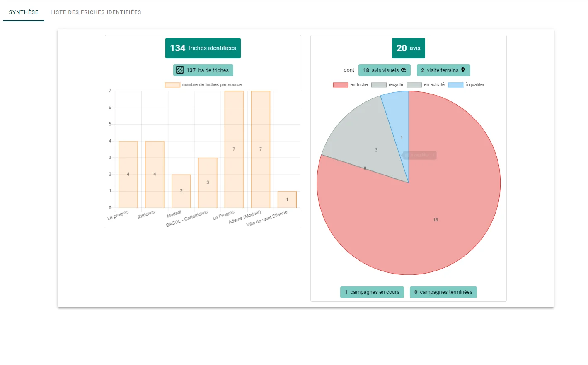Screen dimensions: 588x365
Task: Toggle the 'nombre de friches par source' legend
Action: point(203,85)
